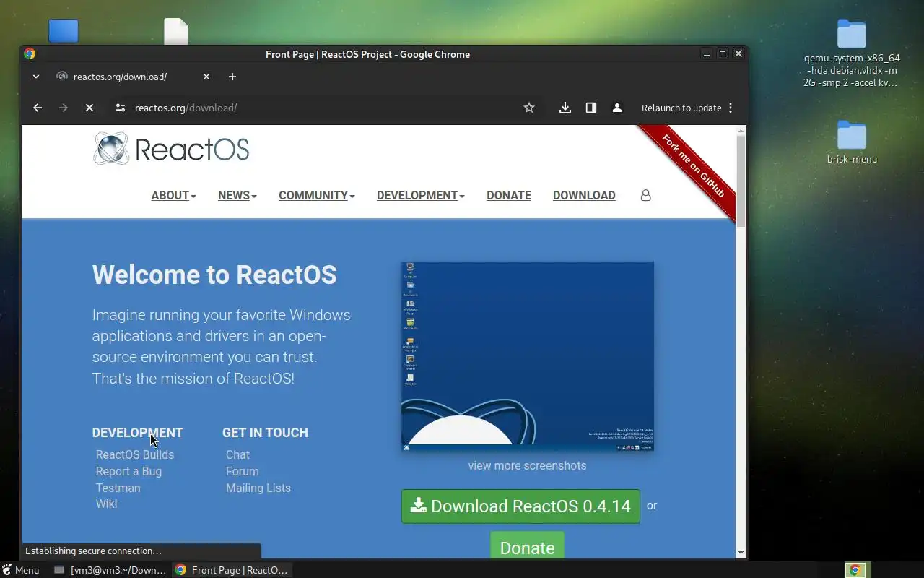The image size is (924, 578).
Task: Click the Welcome to ReactOS heading
Action: (214, 275)
